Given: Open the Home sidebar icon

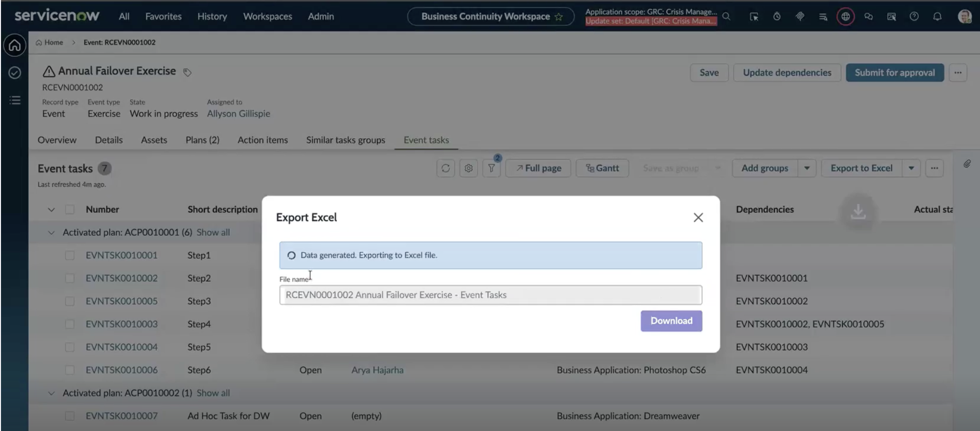Looking at the screenshot, I should (15, 45).
